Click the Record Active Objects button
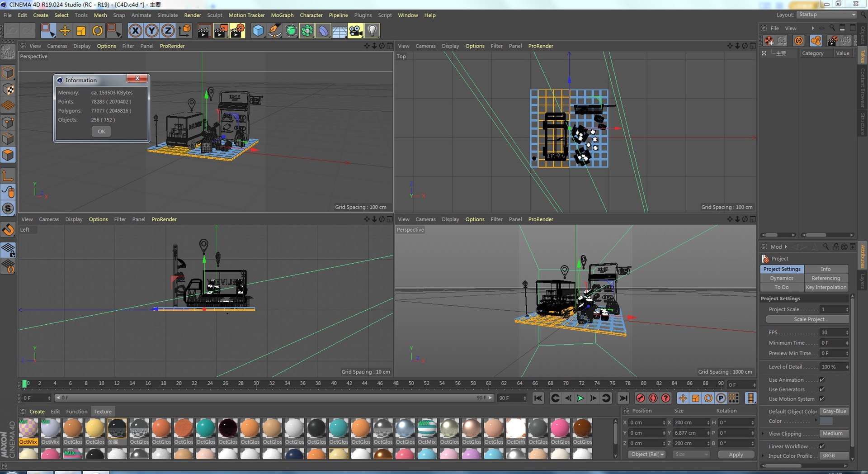Viewport: 868px width, 474px height. 640,398
